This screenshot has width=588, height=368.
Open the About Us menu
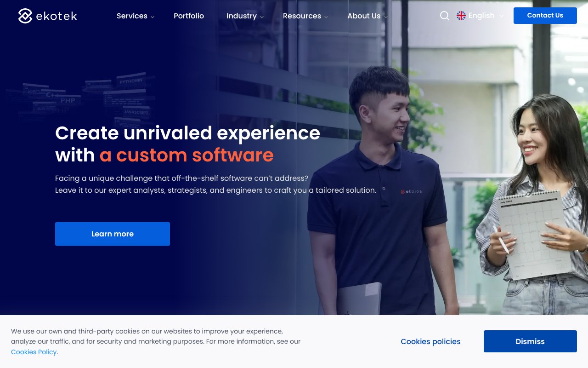(x=364, y=16)
